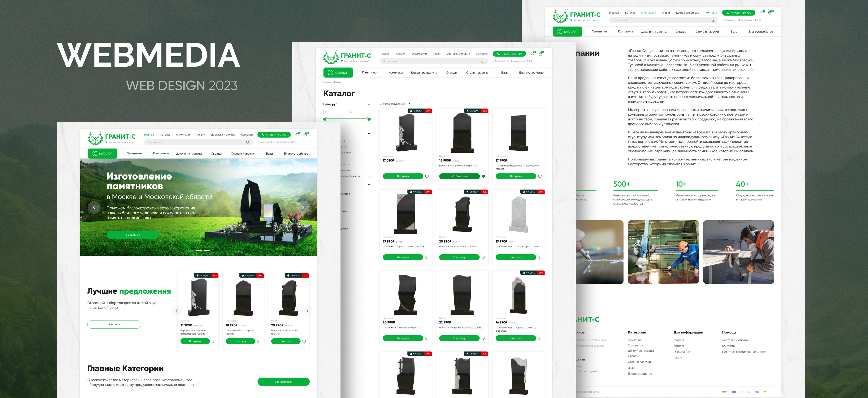
Task: Collapse the Цена, руб filter section
Action: pos(369,104)
